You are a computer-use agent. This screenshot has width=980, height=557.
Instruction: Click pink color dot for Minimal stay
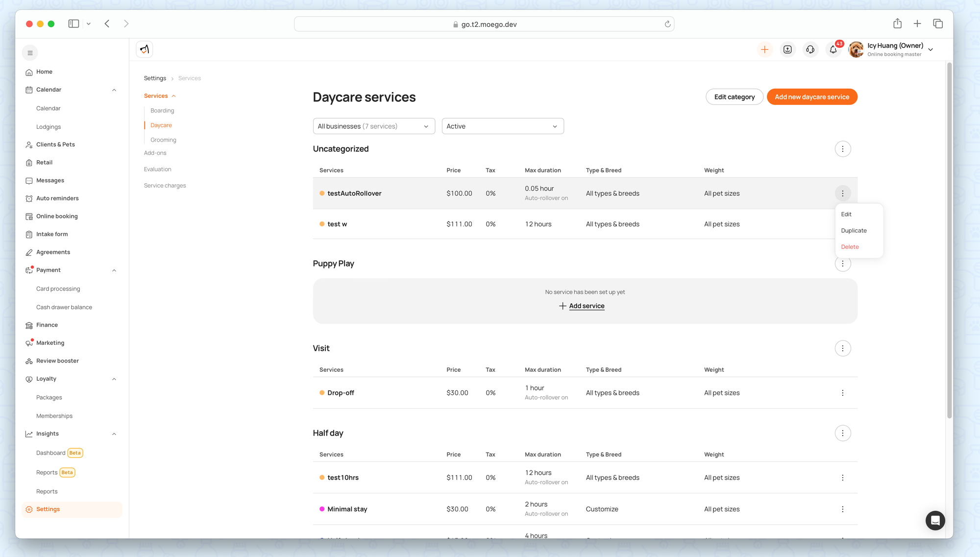[x=322, y=509]
